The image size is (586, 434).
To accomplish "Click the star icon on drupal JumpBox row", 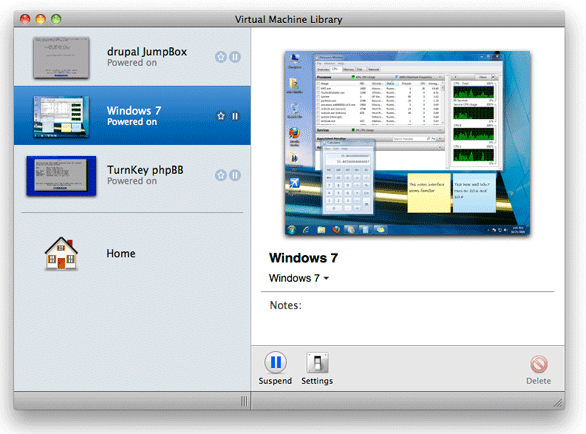I will 221,57.
